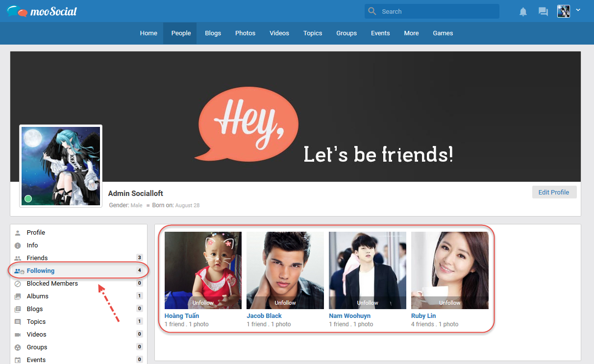Open Ruby Lin's profile link

tap(423, 316)
